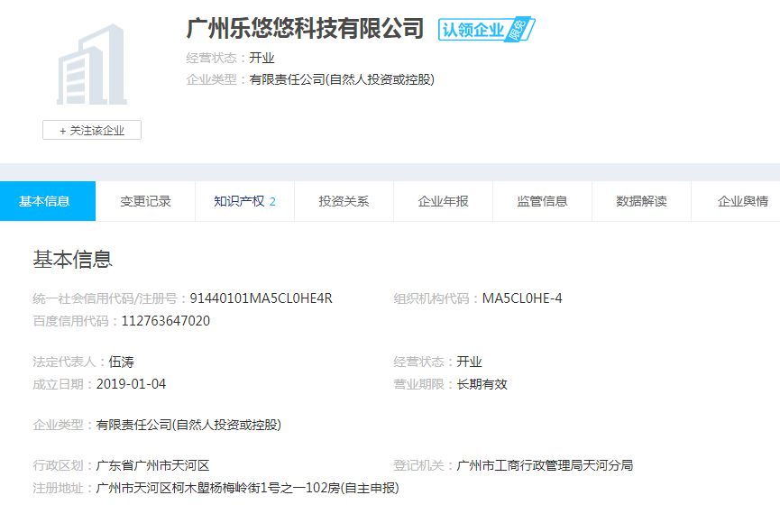Show the 企业舆情 tab
The width and height of the screenshot is (780, 532).
tap(741, 201)
